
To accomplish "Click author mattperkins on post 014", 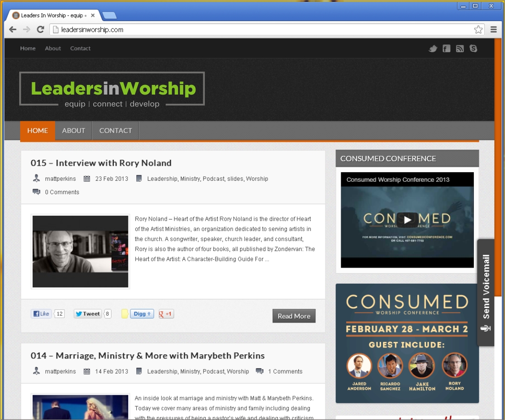I will tap(60, 371).
